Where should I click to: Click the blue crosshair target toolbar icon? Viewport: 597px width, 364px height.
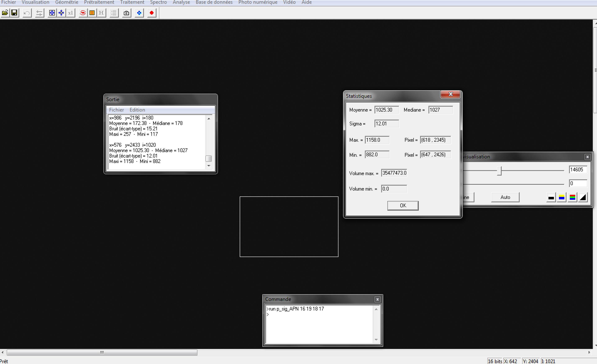click(x=52, y=13)
